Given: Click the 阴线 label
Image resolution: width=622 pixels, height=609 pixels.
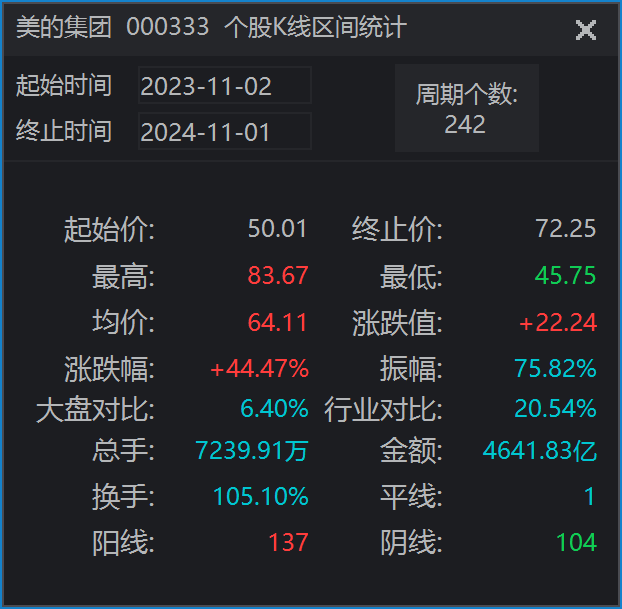Looking at the screenshot, I should pyautogui.click(x=411, y=543).
